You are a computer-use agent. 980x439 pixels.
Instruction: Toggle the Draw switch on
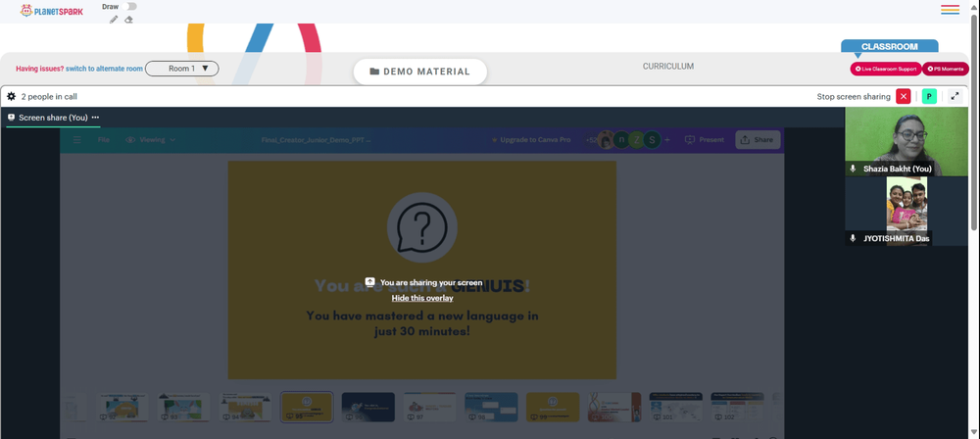[130, 6]
